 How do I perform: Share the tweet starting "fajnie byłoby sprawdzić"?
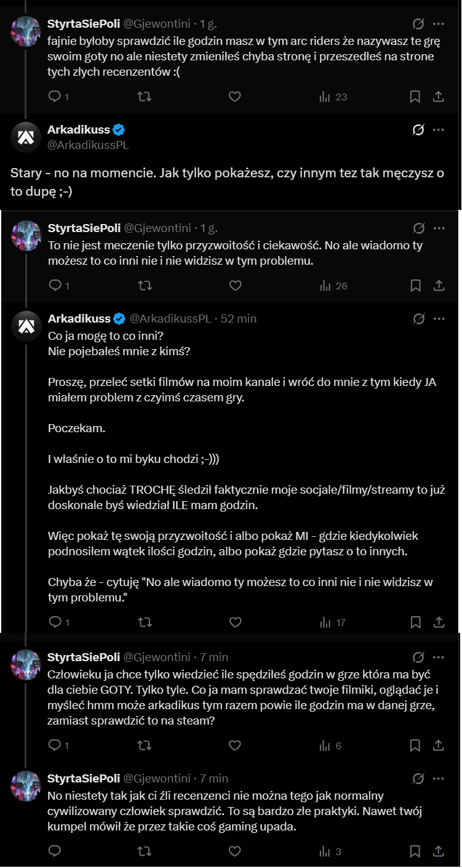[x=439, y=97]
